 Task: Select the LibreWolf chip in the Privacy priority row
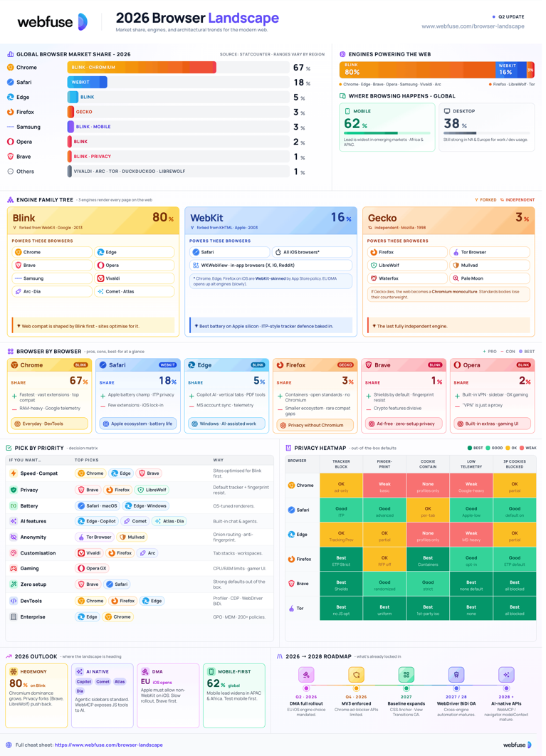pyautogui.click(x=153, y=490)
